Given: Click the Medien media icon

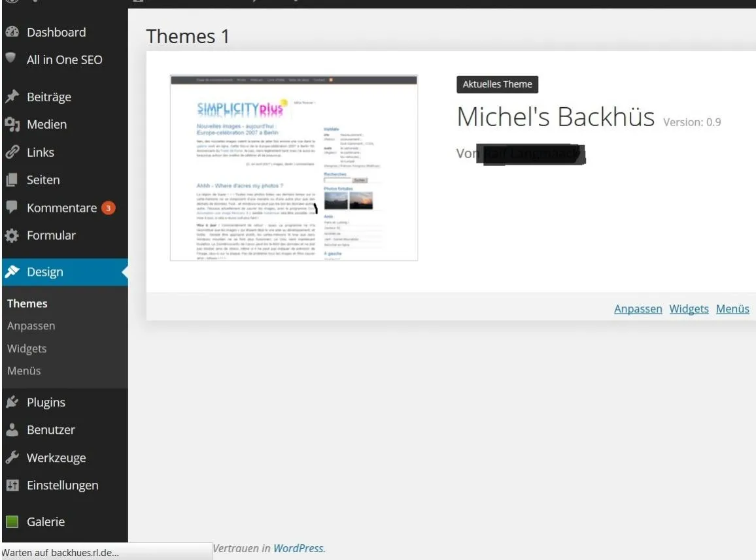Looking at the screenshot, I should pos(12,124).
